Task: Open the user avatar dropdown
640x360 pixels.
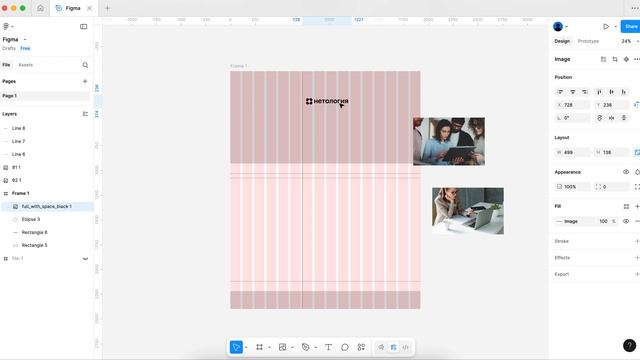Action: click(x=560, y=27)
